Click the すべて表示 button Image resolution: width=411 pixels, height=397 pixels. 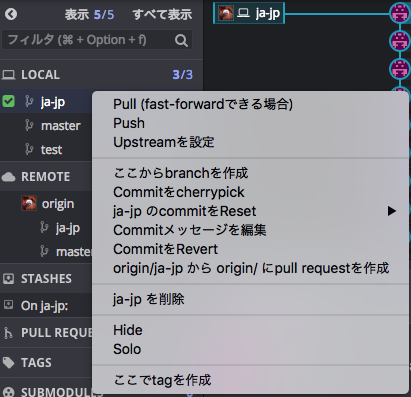162,14
